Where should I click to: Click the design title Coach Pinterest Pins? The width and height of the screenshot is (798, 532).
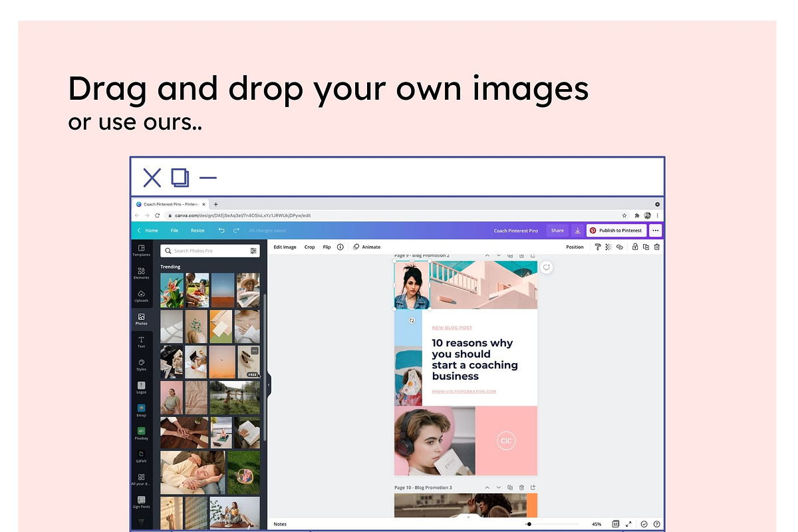click(516, 231)
